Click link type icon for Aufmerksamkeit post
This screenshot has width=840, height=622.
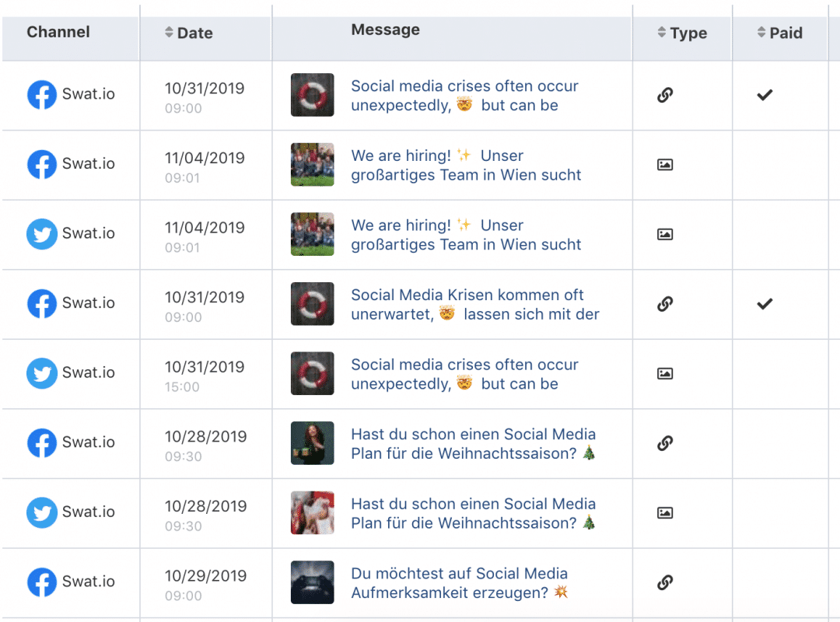(665, 582)
